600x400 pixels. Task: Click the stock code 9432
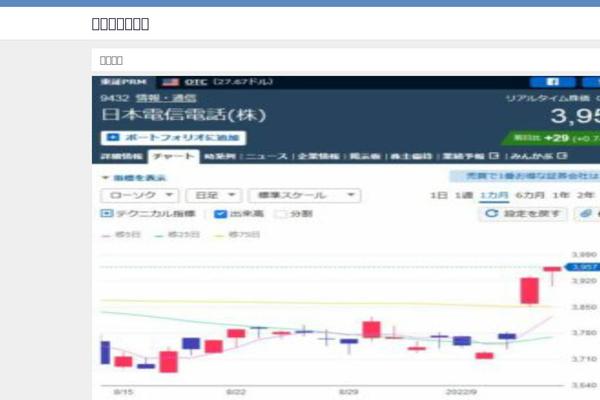coord(114,98)
